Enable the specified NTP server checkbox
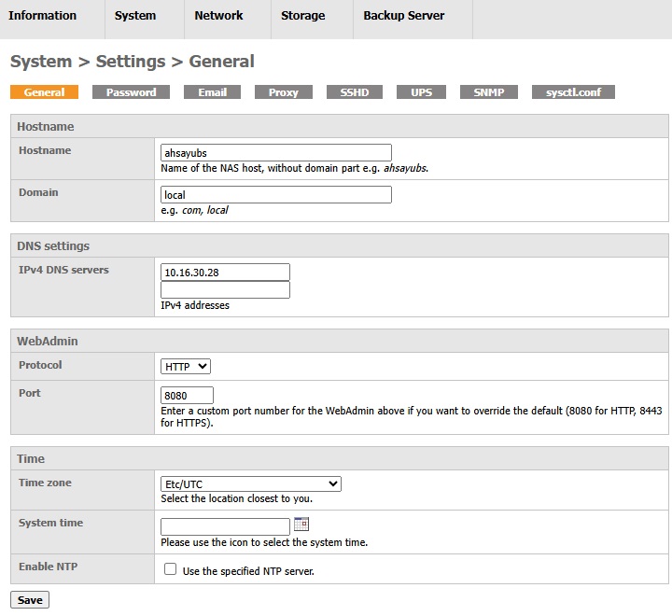This screenshot has width=672, height=616. coord(171,569)
